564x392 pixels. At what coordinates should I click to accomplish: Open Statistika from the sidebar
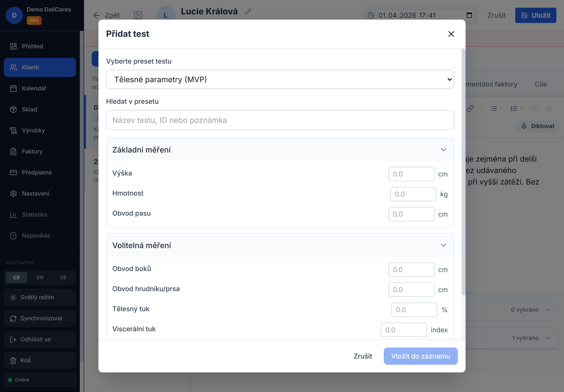pos(34,215)
